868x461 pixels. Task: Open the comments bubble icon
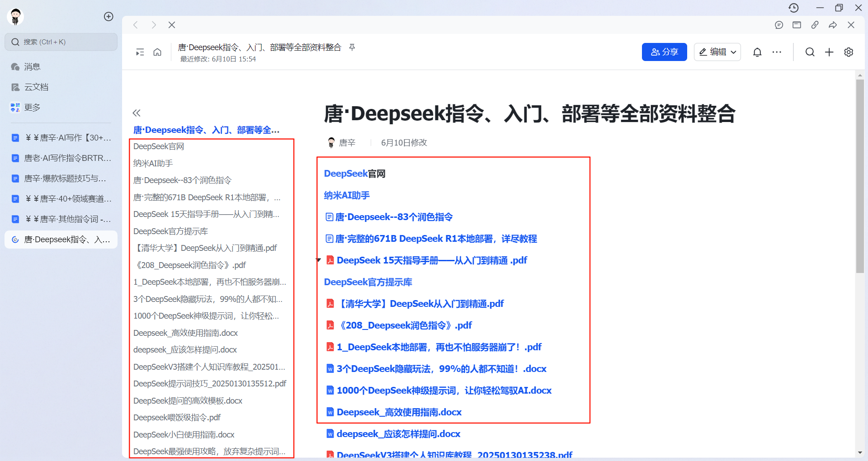click(779, 25)
